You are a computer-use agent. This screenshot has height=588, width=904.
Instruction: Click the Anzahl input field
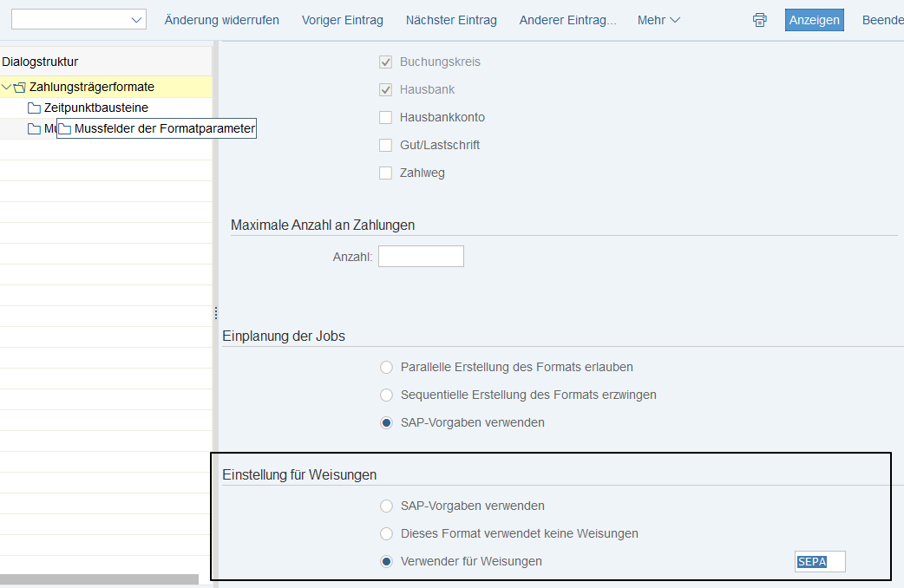[421, 256]
